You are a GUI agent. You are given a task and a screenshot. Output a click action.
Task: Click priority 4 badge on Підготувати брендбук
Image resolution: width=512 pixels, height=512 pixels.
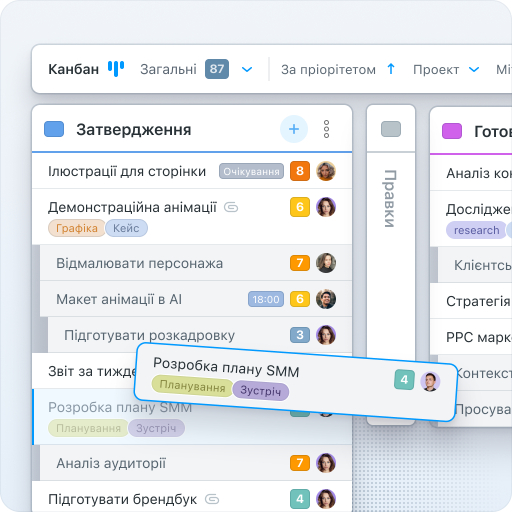point(300,499)
